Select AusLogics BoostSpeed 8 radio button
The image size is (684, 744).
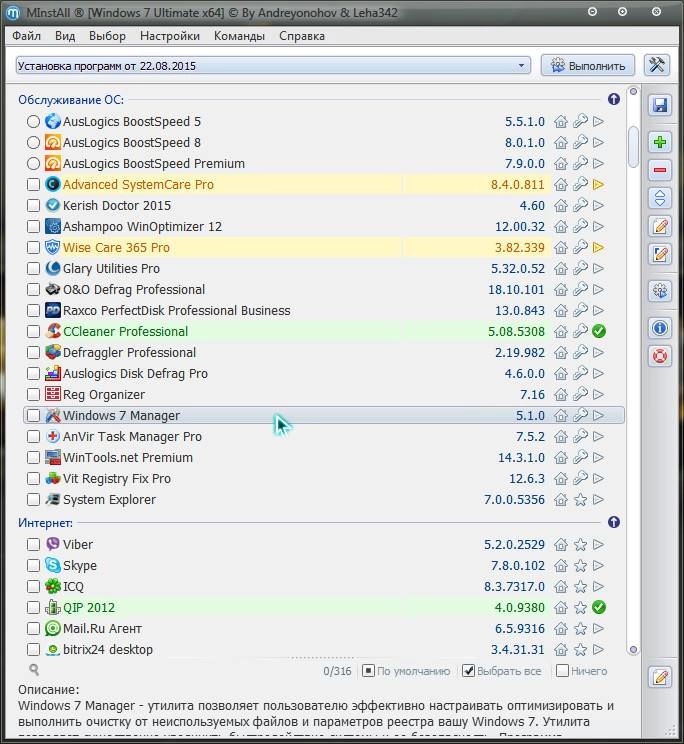pyautogui.click(x=33, y=142)
